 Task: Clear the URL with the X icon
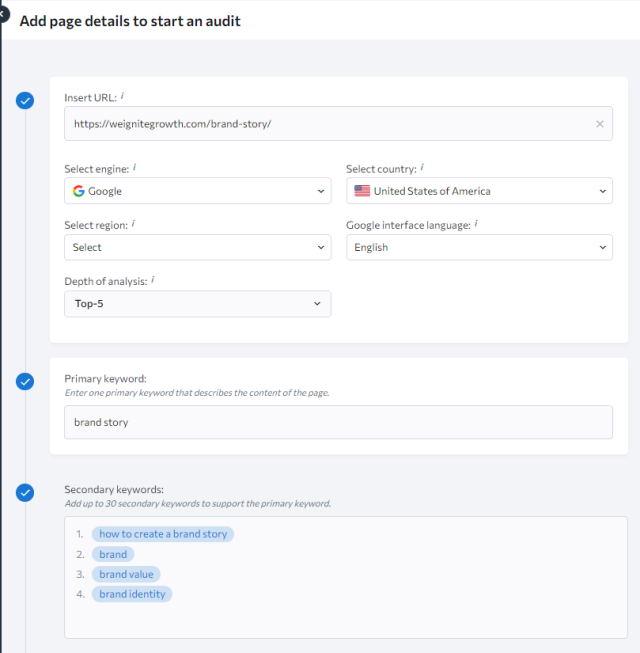[x=599, y=124]
